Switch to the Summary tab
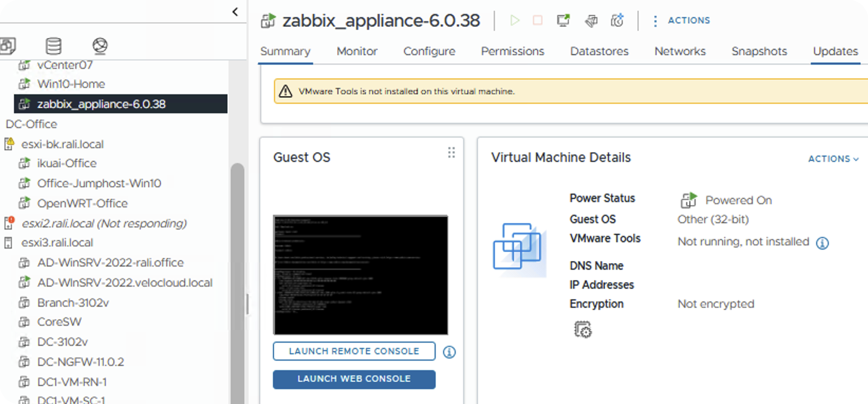 [x=285, y=51]
